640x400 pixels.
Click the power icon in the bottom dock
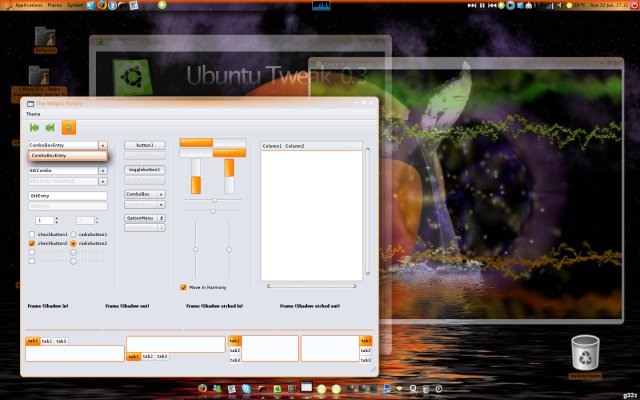click(x=439, y=389)
